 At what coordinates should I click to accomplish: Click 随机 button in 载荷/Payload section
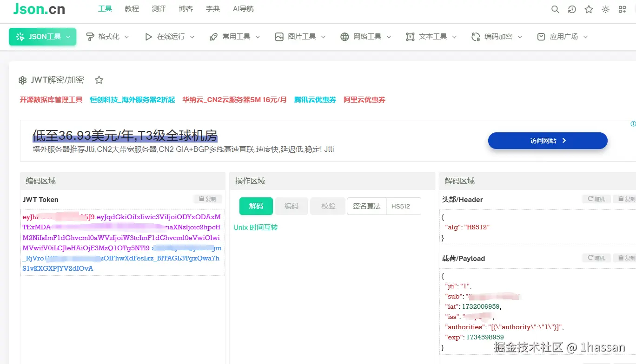coord(596,258)
